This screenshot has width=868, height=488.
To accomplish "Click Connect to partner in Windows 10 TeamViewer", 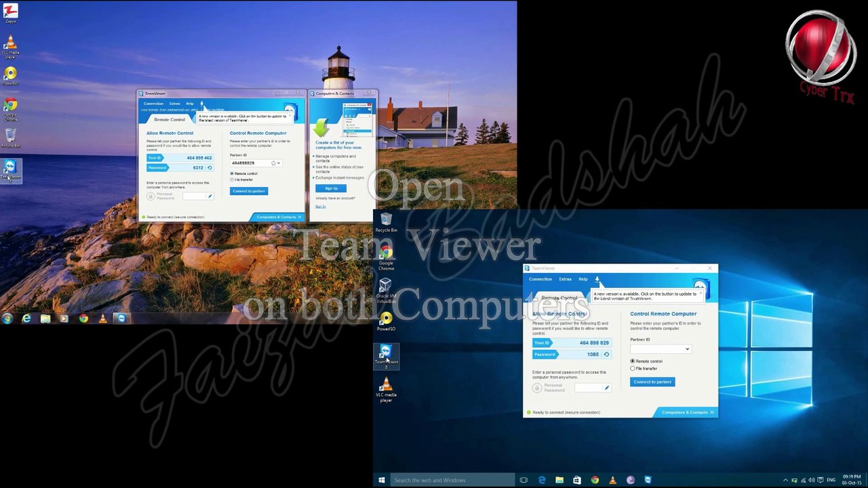I will 652,382.
